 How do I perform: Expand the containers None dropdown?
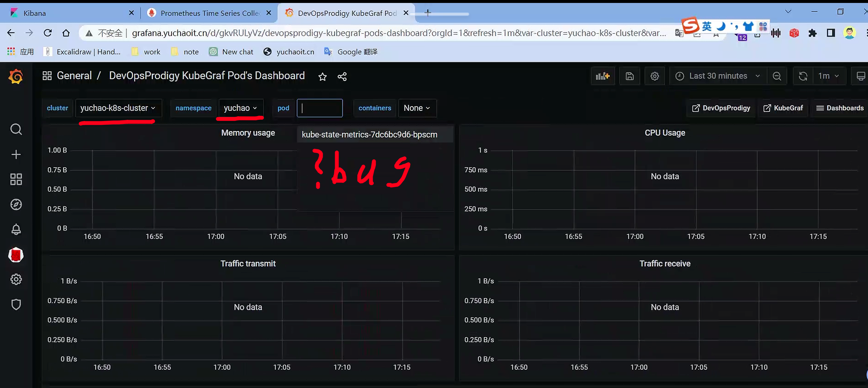417,108
